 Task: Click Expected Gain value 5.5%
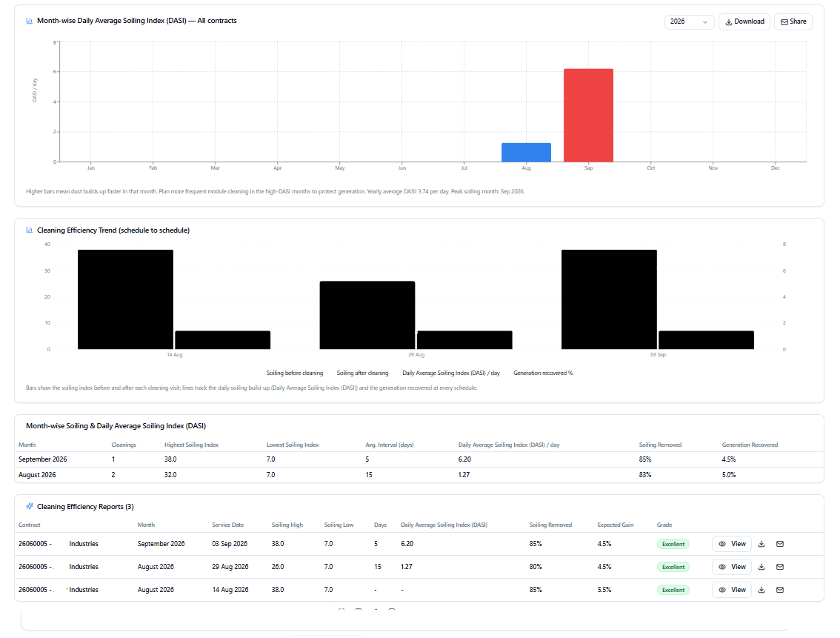click(x=604, y=590)
